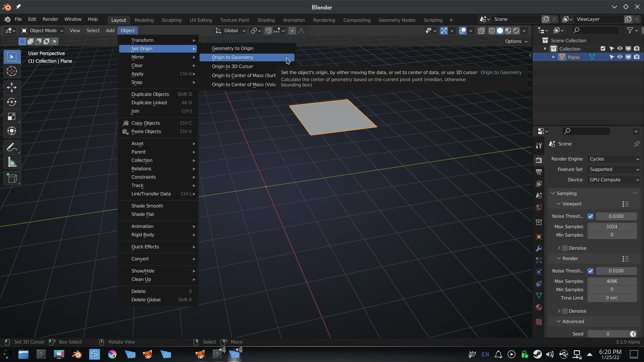Switch to the Sculpting workspace tab

coord(171,20)
